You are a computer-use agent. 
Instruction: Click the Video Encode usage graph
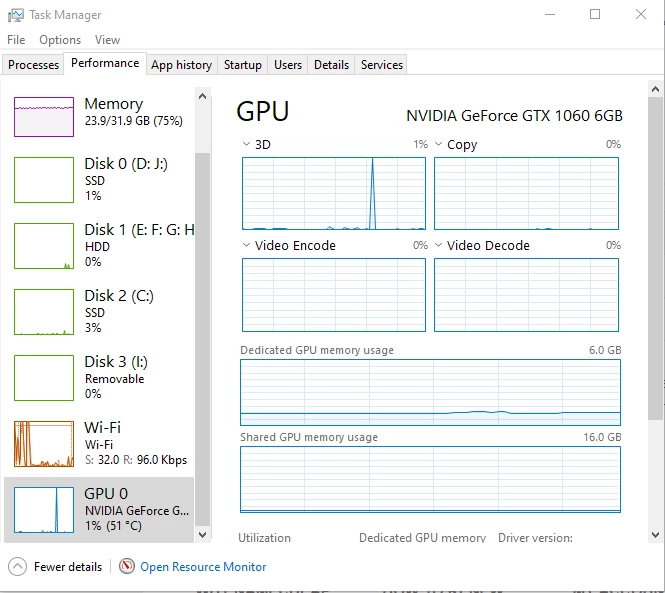[334, 295]
